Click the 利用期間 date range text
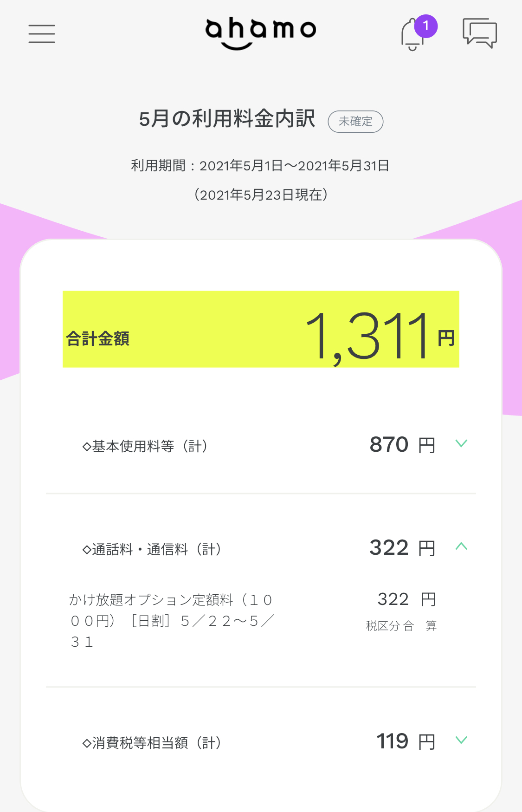522x812 pixels. [260, 166]
